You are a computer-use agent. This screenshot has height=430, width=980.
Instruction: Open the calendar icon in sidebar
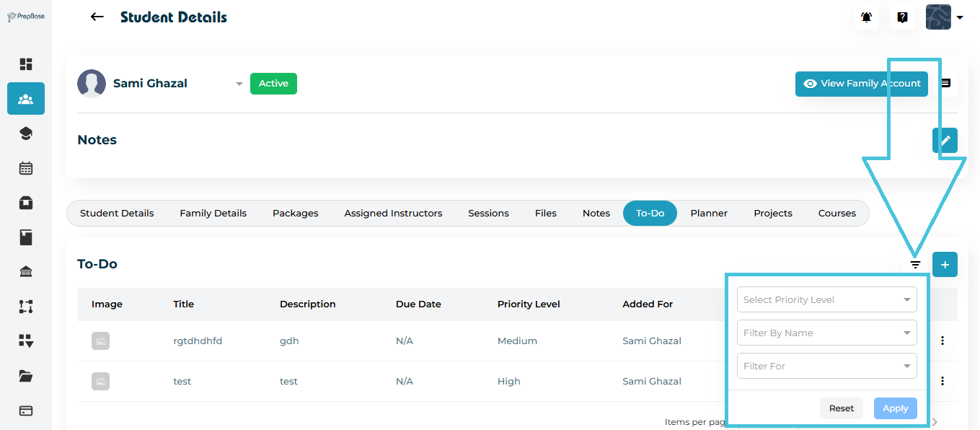pyautogui.click(x=26, y=168)
